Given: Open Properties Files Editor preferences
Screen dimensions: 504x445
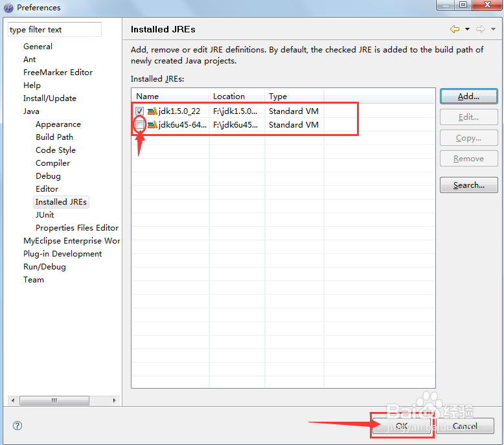Looking at the screenshot, I should (x=77, y=227).
